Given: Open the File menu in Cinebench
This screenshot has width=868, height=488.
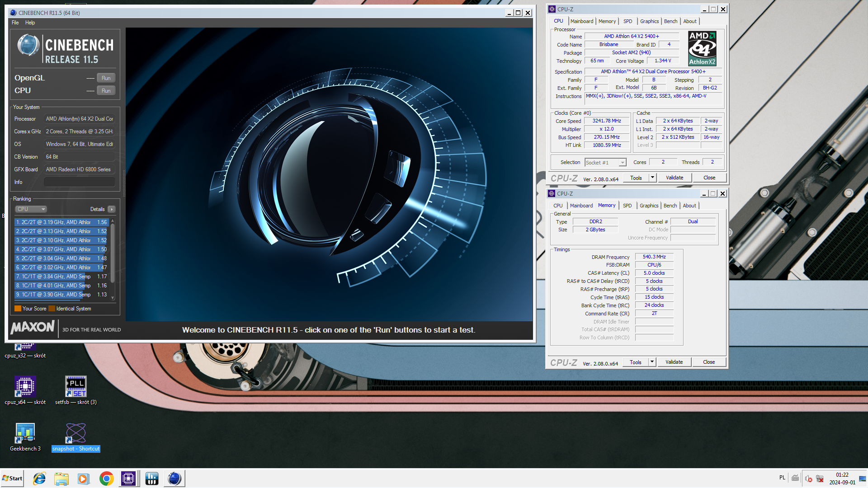Looking at the screenshot, I should pos(15,23).
